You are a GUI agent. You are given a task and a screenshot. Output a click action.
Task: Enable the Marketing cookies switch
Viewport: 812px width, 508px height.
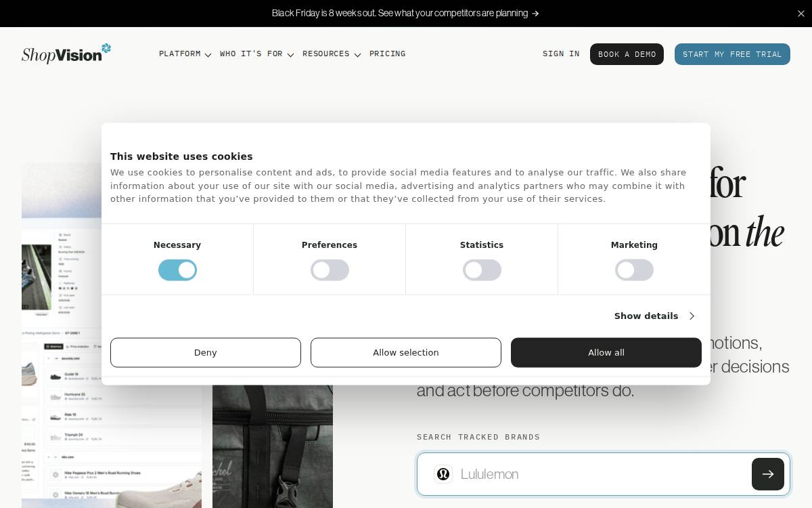click(634, 270)
